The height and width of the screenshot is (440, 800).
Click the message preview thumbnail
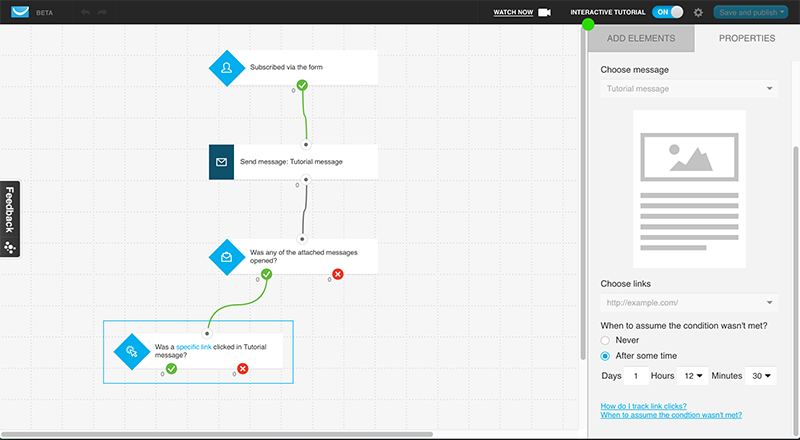[x=689, y=189]
